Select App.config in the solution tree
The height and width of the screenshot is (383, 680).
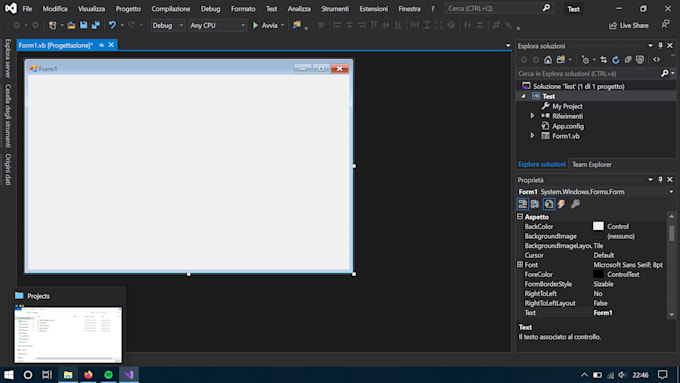(x=568, y=126)
